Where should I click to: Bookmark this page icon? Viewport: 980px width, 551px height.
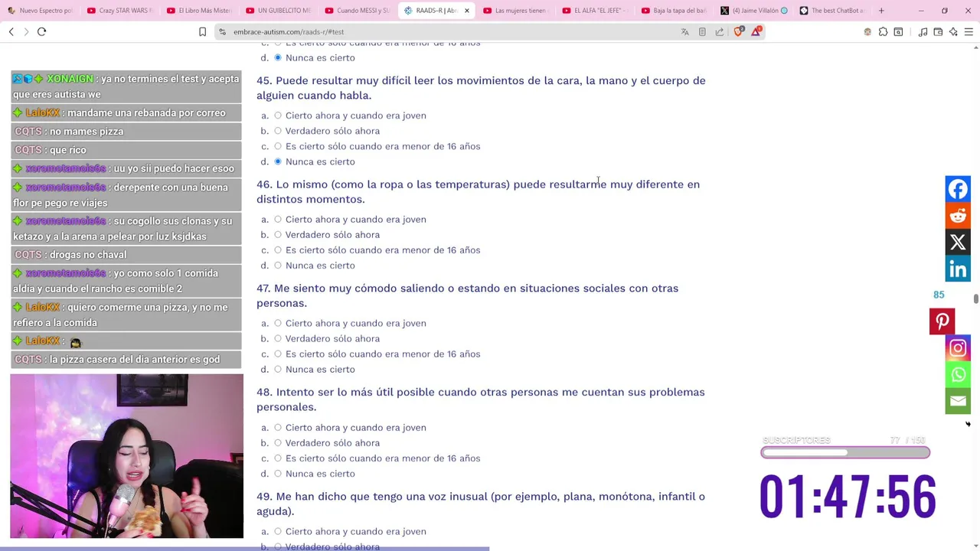pyautogui.click(x=202, y=31)
